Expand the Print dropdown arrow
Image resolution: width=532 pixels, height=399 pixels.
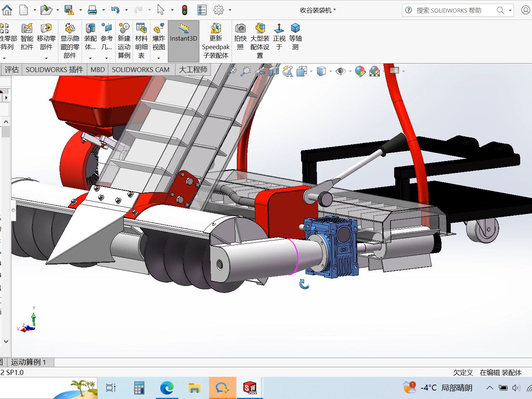point(103,10)
